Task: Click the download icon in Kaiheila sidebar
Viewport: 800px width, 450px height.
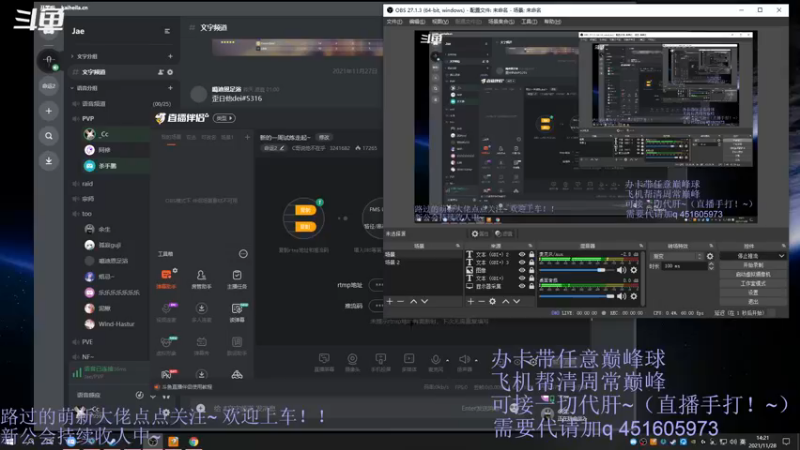Action: (49, 161)
